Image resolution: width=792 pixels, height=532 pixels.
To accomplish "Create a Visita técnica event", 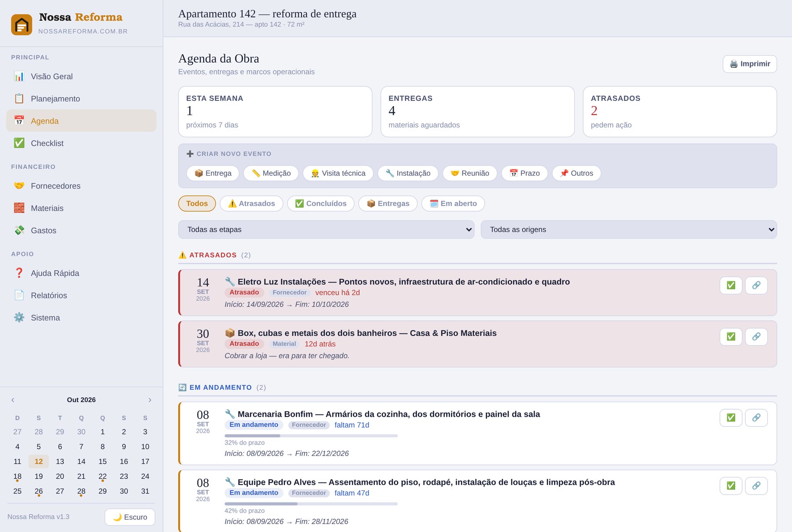I will pos(338,173).
